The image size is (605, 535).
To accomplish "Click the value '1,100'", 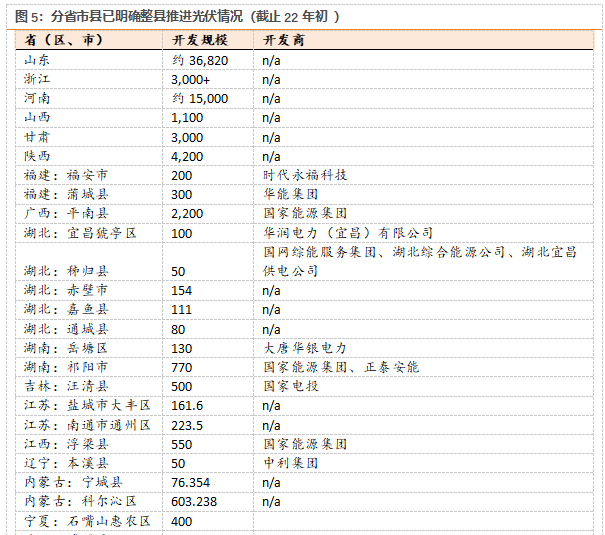I will (x=187, y=118).
